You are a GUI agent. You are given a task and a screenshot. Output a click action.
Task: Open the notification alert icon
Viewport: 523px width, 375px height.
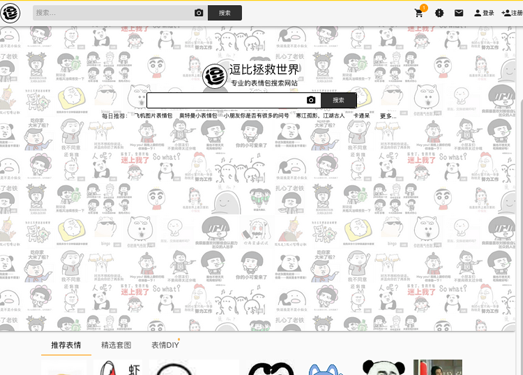point(439,13)
